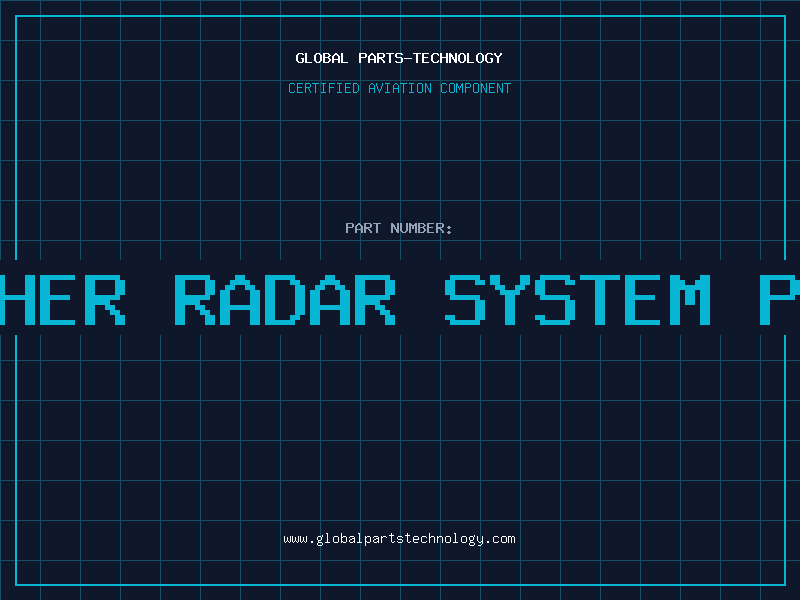Click the 'GLOBAL PARTS-TECHNOLOGY' heading
The width and height of the screenshot is (800, 600).
(x=399, y=58)
